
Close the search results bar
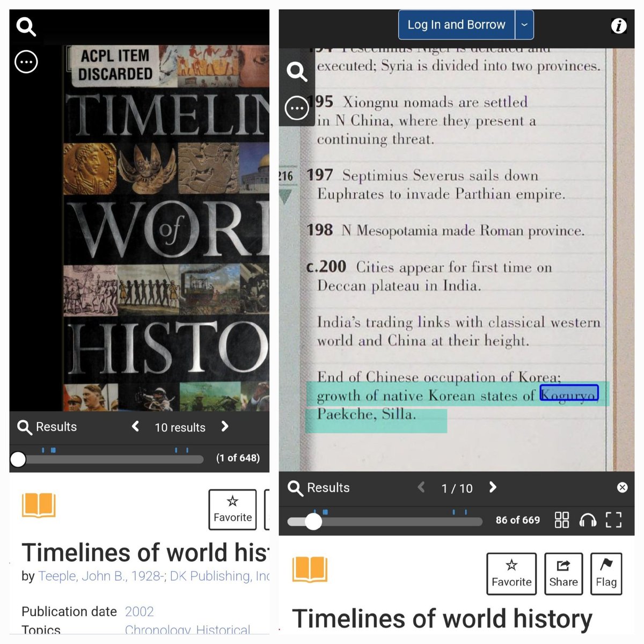(x=622, y=487)
